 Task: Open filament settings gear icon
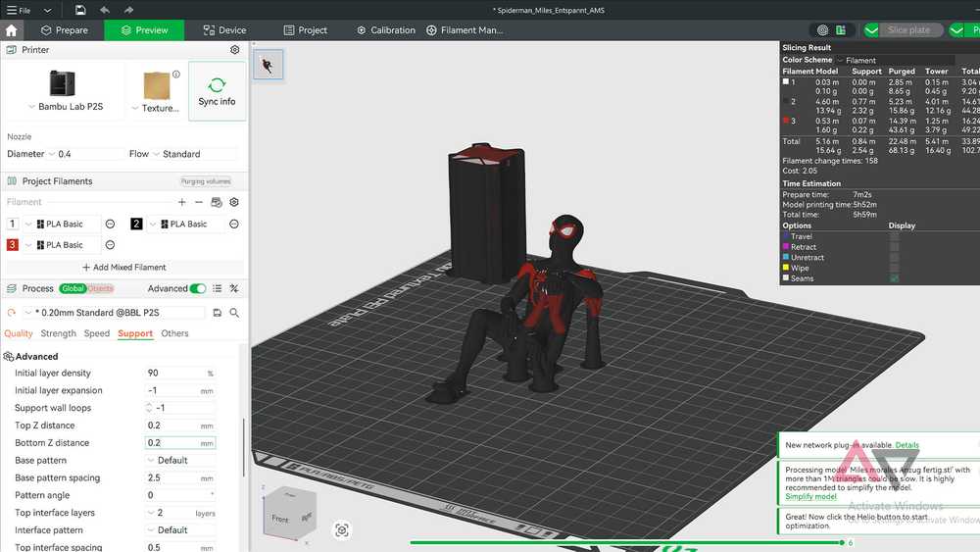pyautogui.click(x=234, y=202)
